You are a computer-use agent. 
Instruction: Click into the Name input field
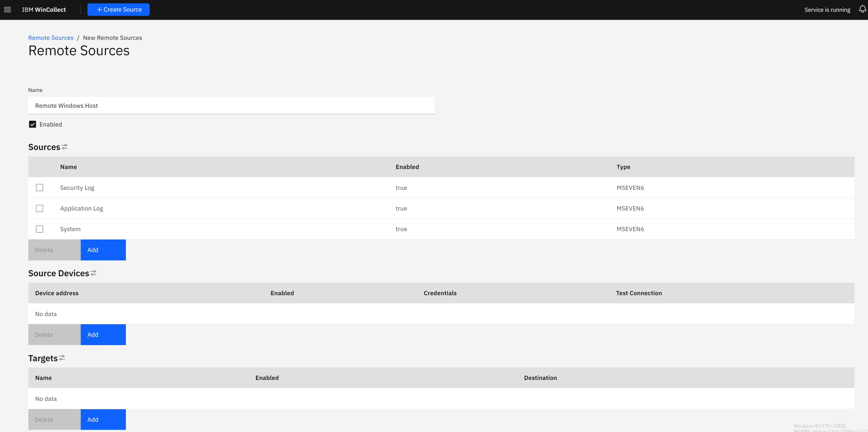231,106
